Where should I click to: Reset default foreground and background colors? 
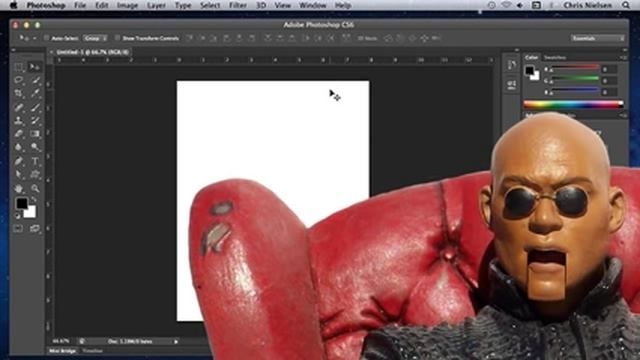(x=18, y=216)
